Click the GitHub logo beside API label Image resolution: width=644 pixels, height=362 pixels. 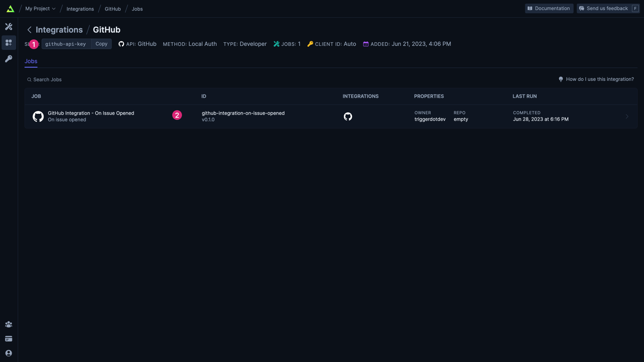click(121, 44)
